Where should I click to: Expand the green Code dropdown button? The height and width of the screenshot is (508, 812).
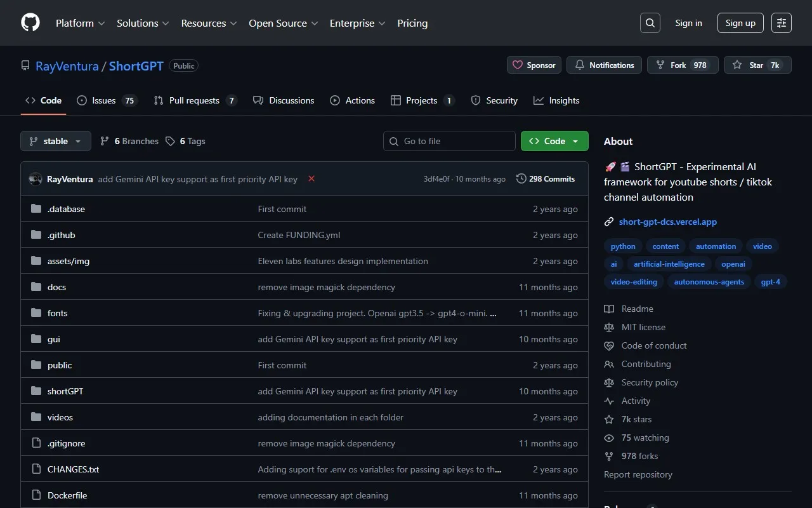[554, 141]
